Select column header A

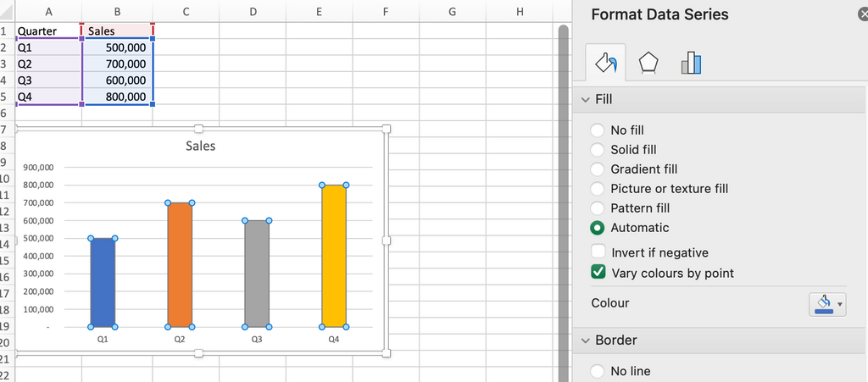coord(48,12)
